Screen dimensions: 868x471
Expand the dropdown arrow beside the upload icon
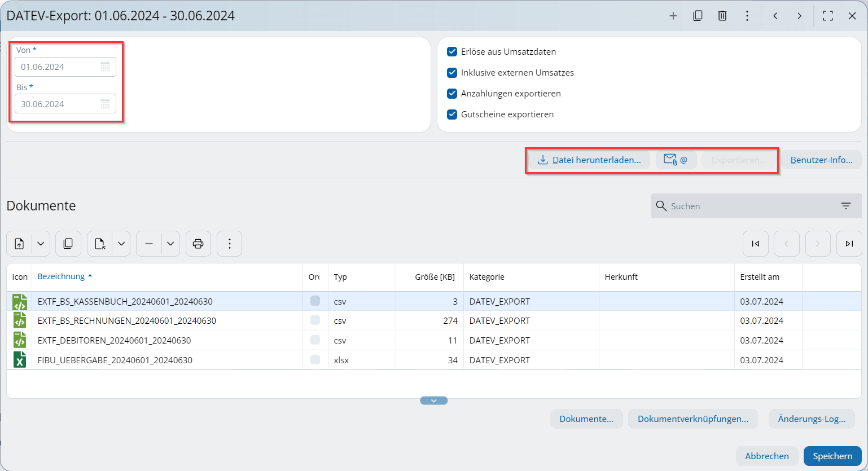(x=41, y=244)
